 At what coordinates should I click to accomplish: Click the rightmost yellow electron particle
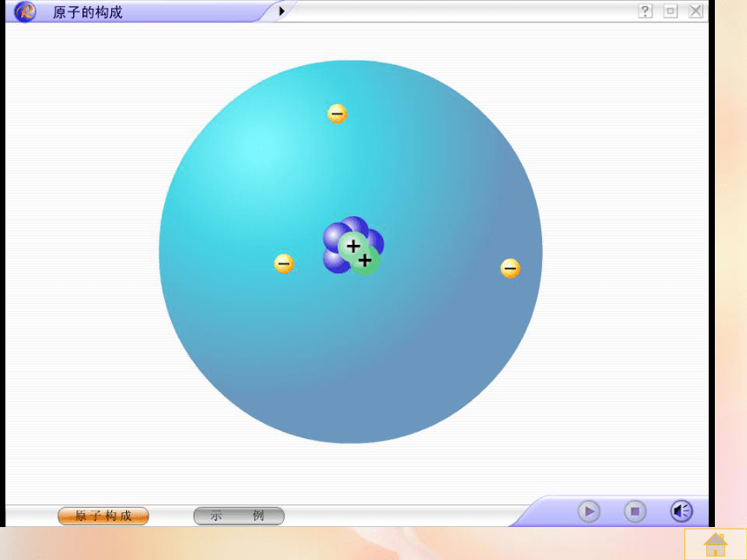(510, 268)
